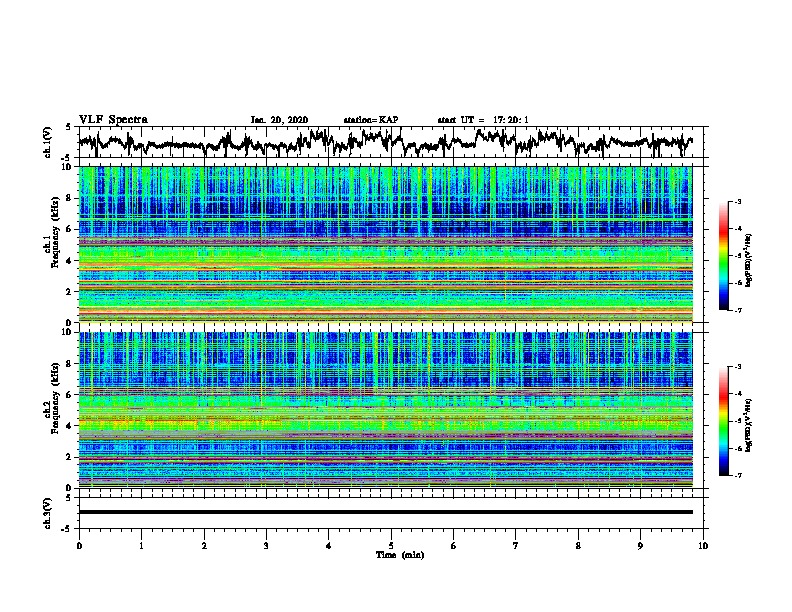Click the 'VLF Spectra' title text
The height and width of the screenshot is (612, 792).
(x=113, y=119)
